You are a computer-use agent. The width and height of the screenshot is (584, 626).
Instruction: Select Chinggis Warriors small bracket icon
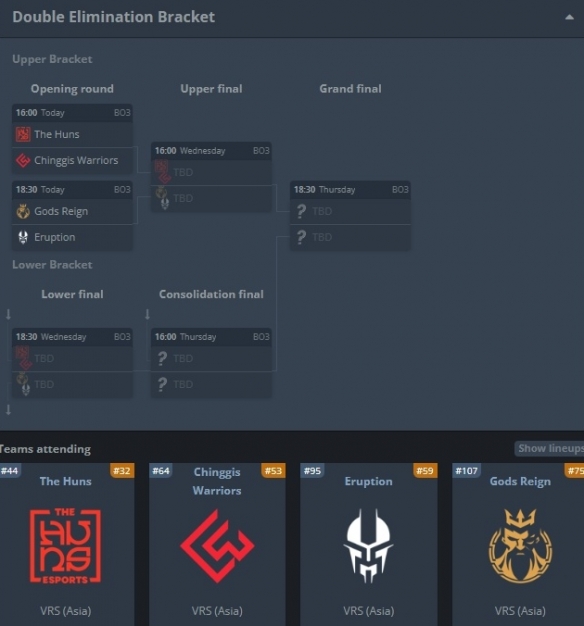(x=23, y=160)
